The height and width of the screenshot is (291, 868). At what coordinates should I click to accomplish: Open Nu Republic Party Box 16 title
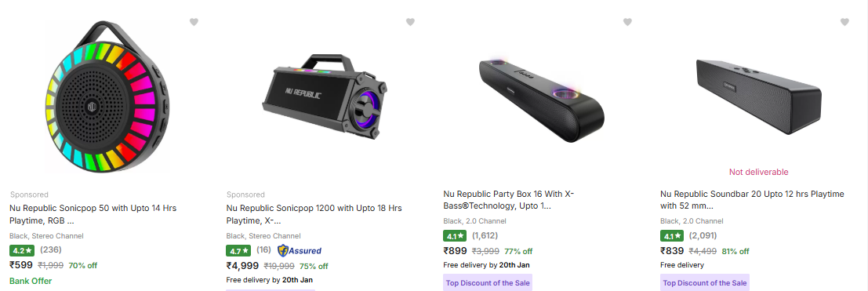pos(509,199)
